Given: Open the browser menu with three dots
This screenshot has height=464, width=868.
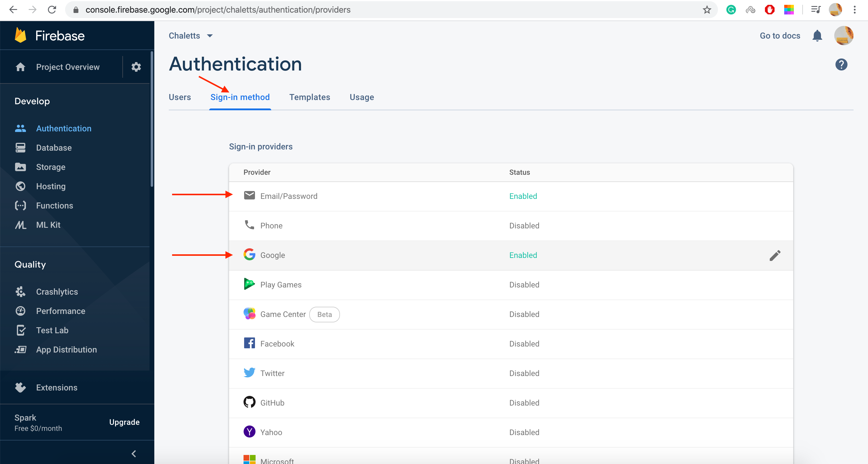Looking at the screenshot, I should click(855, 9).
